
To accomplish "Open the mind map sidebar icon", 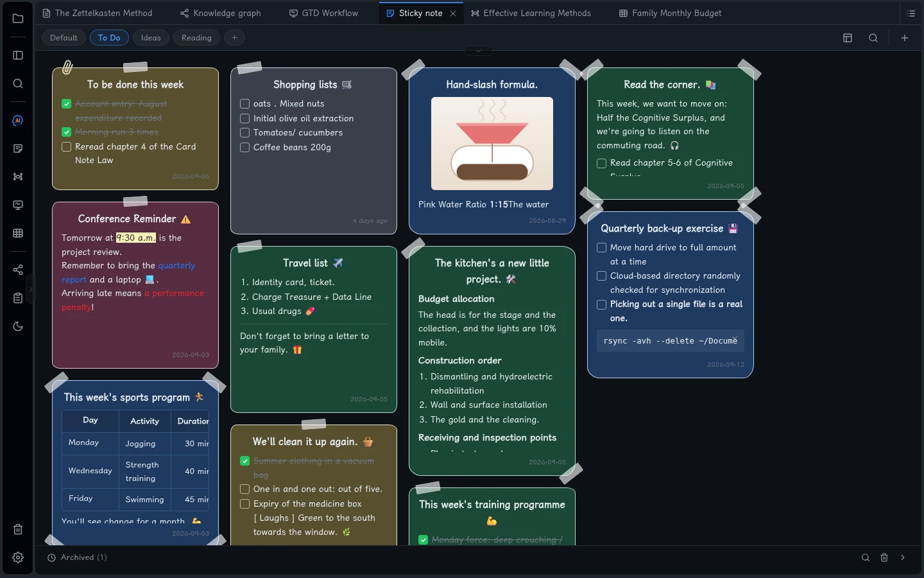I will click(x=18, y=177).
